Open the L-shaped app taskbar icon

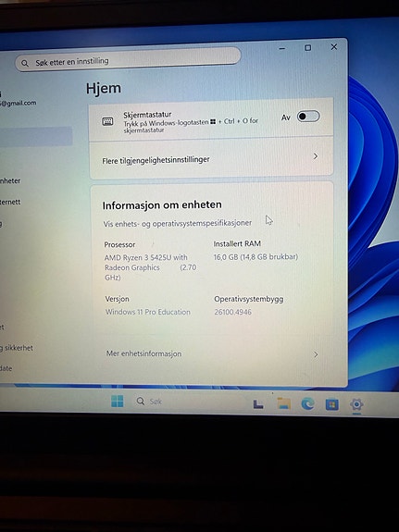click(258, 403)
